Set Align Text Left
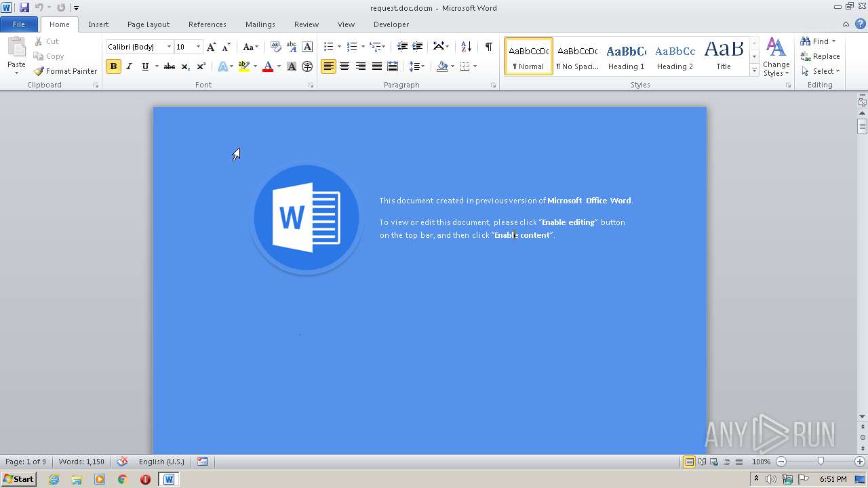Image resolution: width=868 pixels, height=488 pixels. click(x=329, y=66)
